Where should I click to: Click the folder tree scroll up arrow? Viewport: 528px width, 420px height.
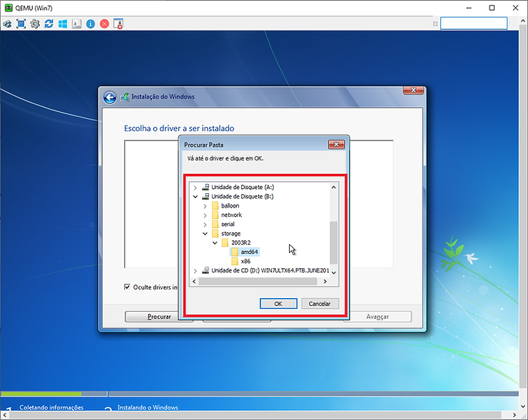coord(334,188)
